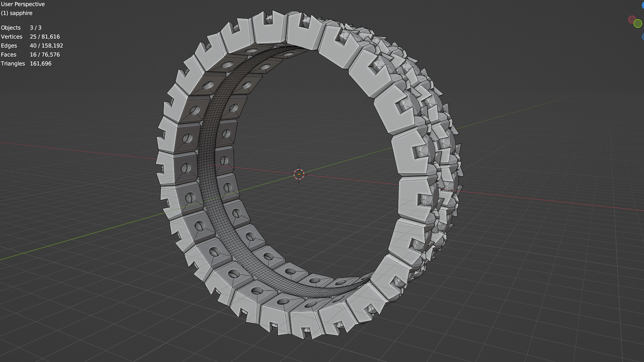The image size is (644, 362).
Task: Click the green negative Y axis gizmo circle
Action: point(638,23)
